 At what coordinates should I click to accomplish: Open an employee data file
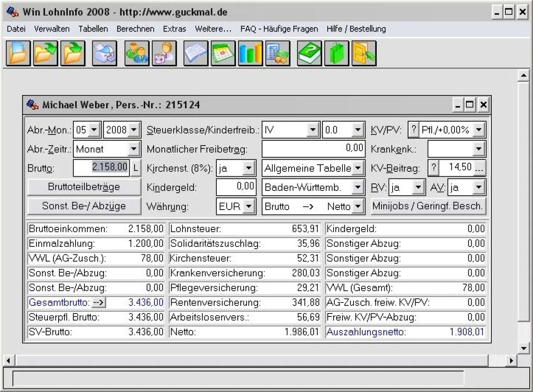[18, 53]
